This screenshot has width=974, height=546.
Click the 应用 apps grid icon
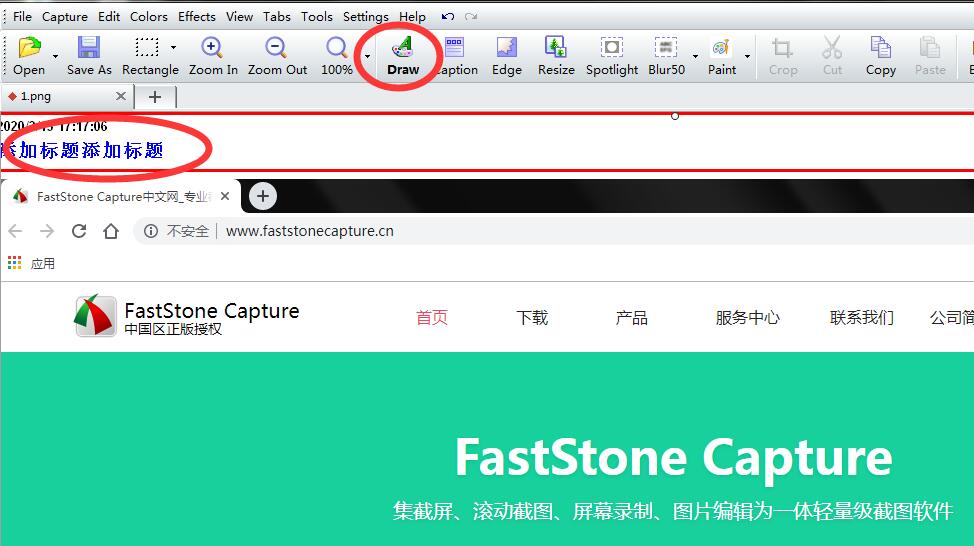point(14,263)
